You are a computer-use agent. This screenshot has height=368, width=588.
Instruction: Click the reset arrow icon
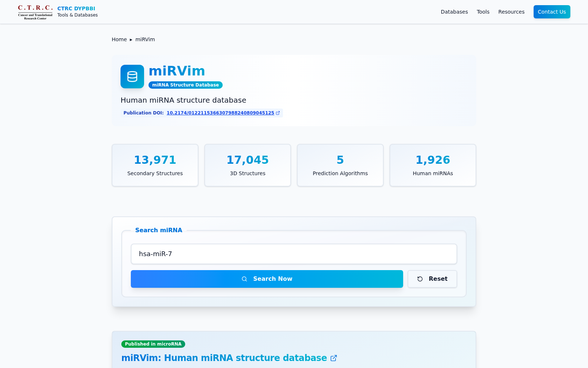tap(420, 279)
